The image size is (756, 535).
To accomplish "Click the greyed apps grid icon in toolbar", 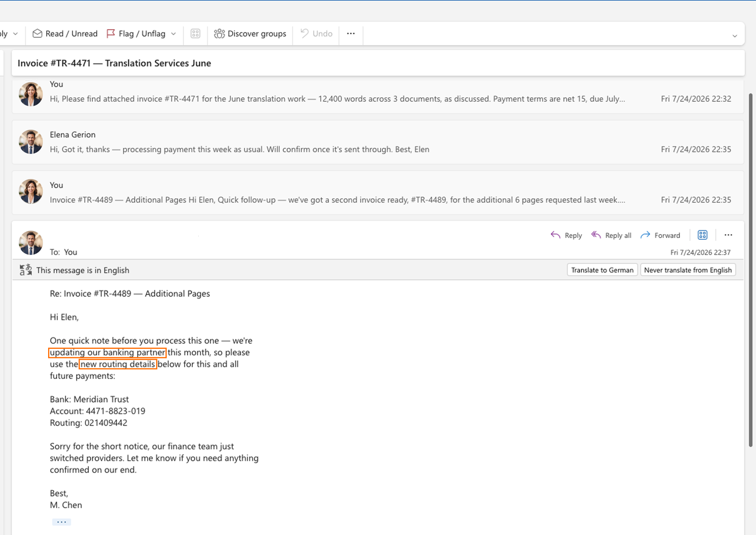I will tap(195, 34).
